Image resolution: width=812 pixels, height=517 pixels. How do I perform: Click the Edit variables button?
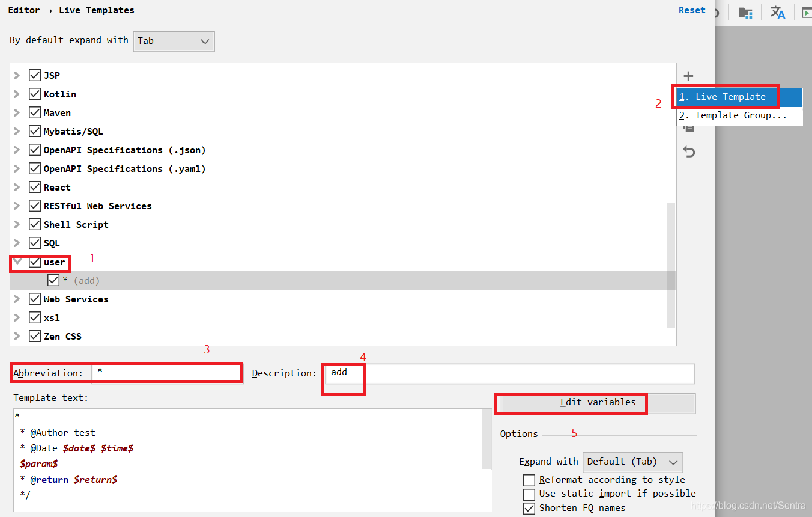(x=598, y=403)
